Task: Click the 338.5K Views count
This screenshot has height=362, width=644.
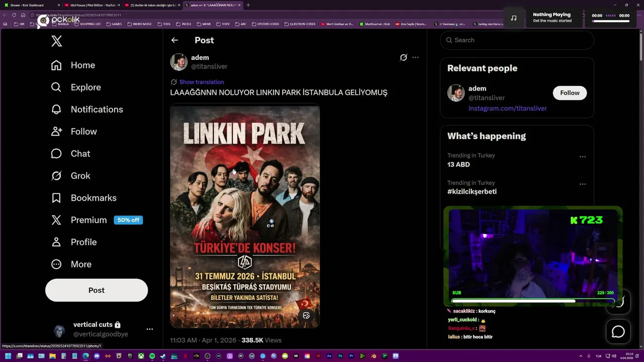Action: pyautogui.click(x=261, y=340)
